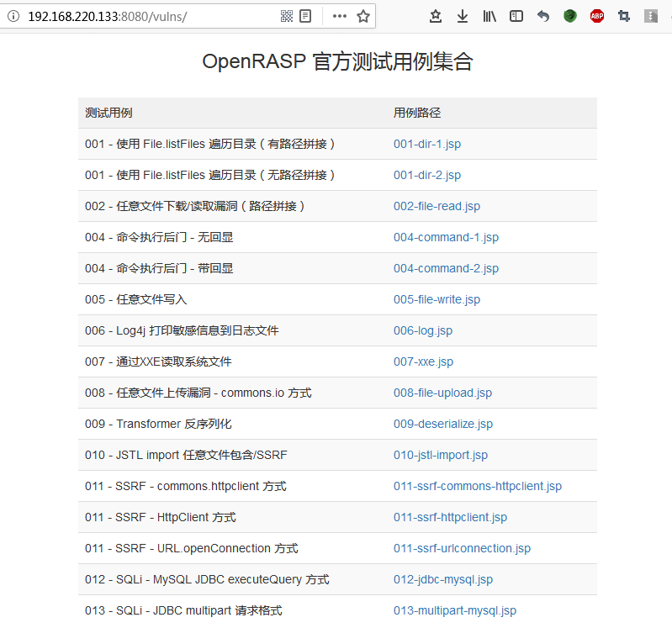
Task: Open 005-file-write.jsp link
Action: tap(437, 299)
